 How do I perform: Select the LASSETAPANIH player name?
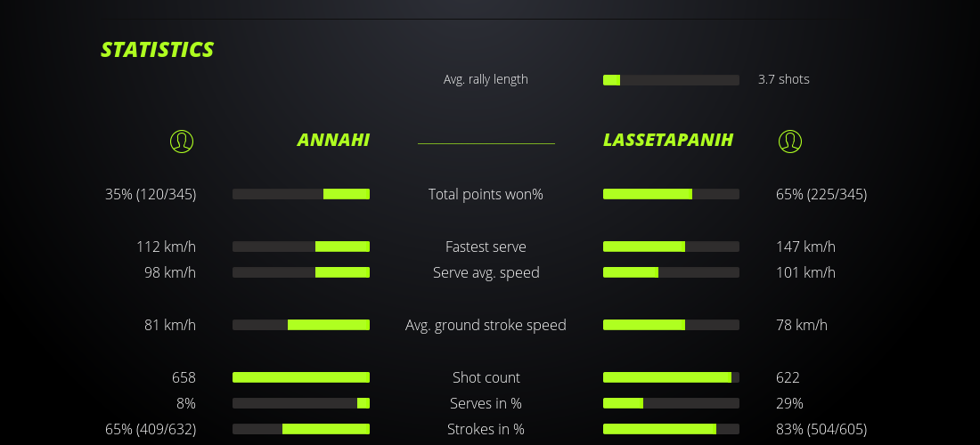(x=668, y=141)
